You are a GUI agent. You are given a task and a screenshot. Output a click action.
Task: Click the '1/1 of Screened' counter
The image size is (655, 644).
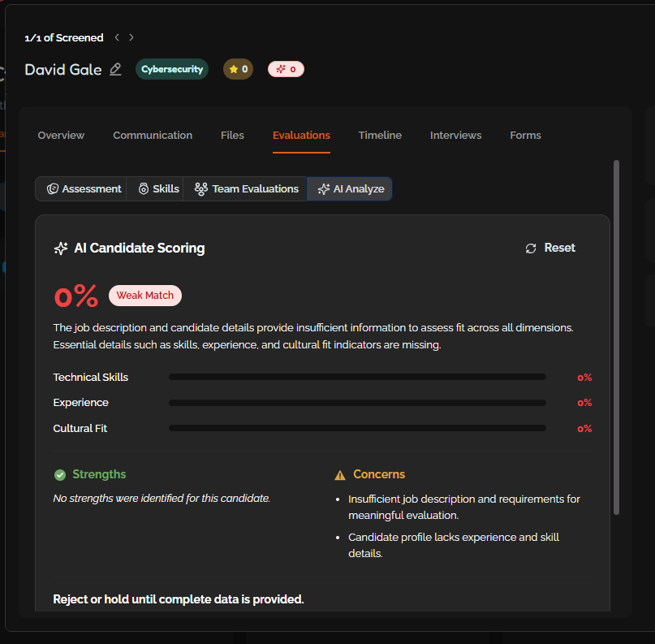coord(64,37)
